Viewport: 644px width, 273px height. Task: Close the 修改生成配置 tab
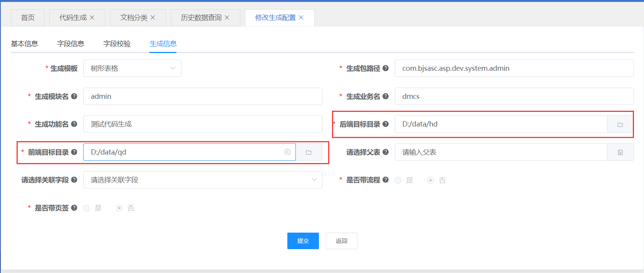(301, 18)
